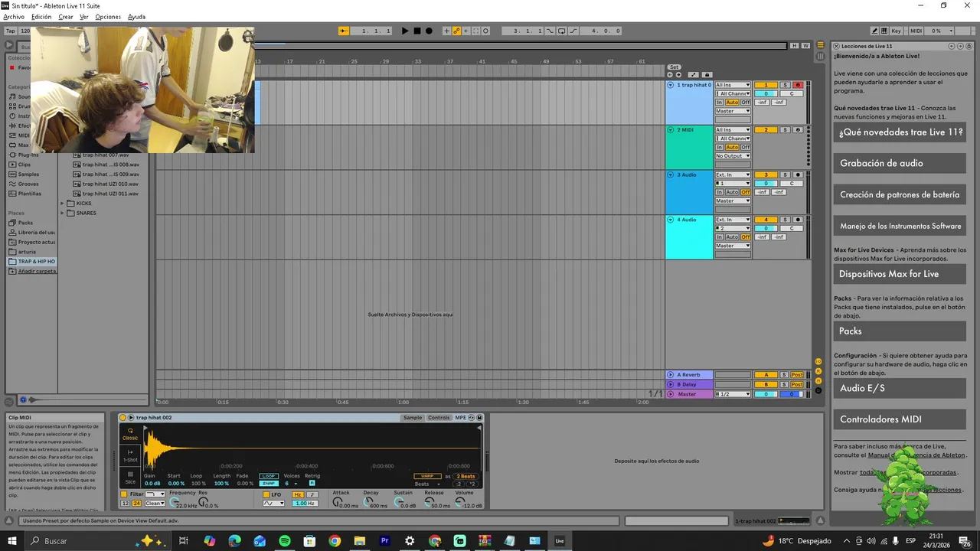Open the Archivo menu
Viewport: 980px width, 551px height.
pyautogui.click(x=14, y=17)
